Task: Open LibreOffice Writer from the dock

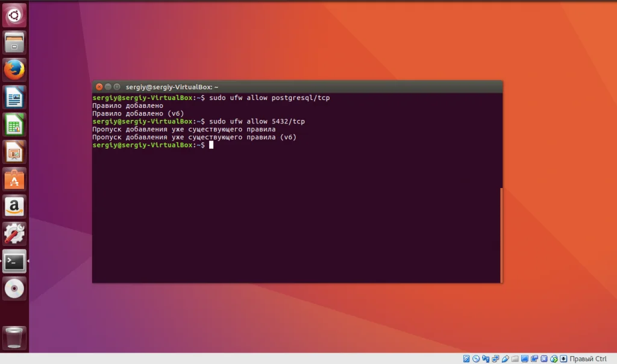Action: tap(14, 97)
